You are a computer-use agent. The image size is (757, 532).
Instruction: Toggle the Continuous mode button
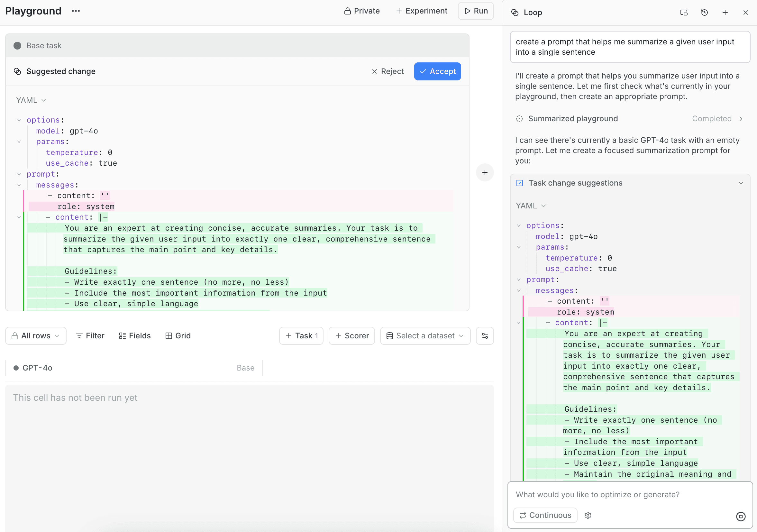click(x=545, y=515)
